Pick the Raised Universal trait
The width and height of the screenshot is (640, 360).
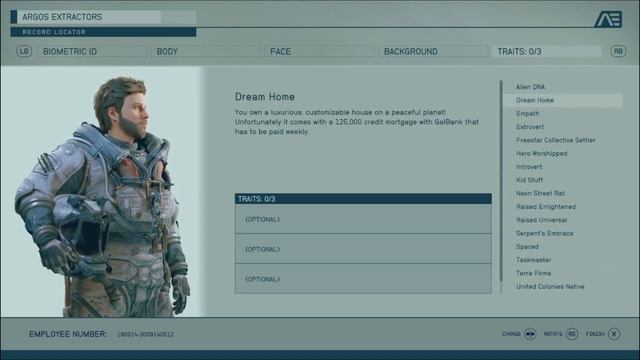[x=541, y=220]
